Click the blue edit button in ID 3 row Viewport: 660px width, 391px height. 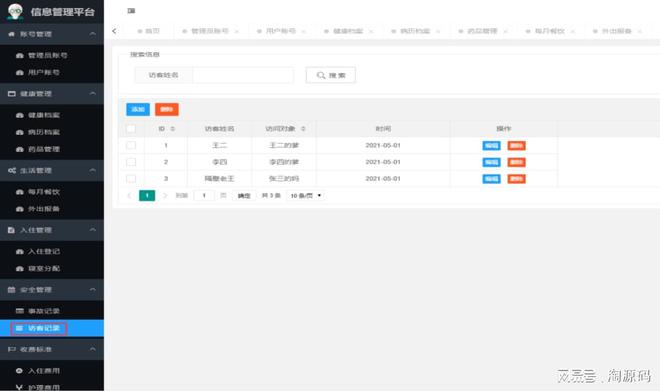[x=491, y=179]
